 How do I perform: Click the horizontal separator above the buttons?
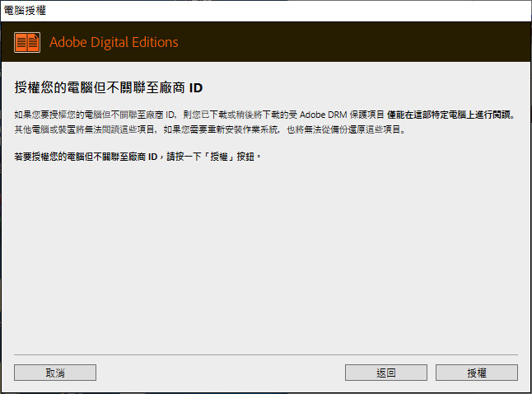(265, 354)
